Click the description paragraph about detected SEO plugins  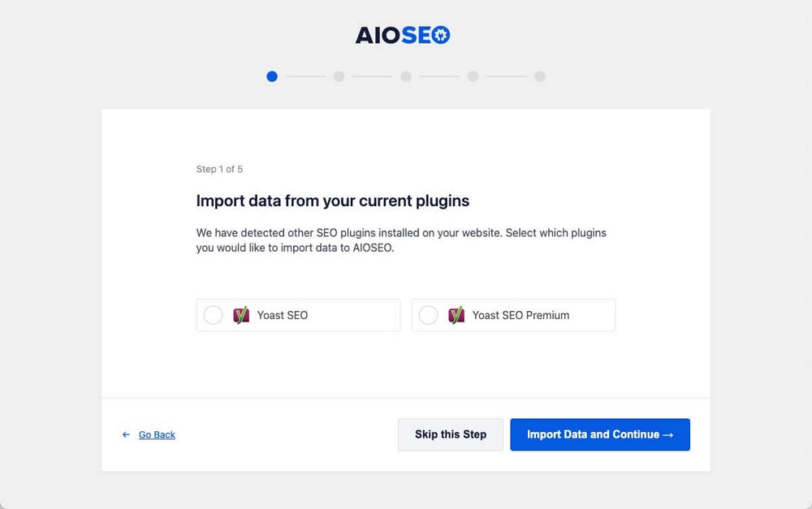401,240
